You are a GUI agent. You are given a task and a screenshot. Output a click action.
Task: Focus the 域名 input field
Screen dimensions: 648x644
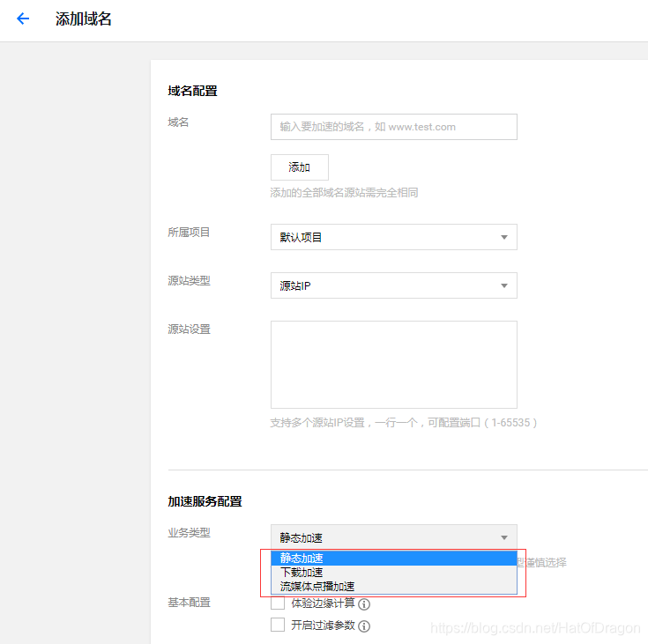(394, 127)
